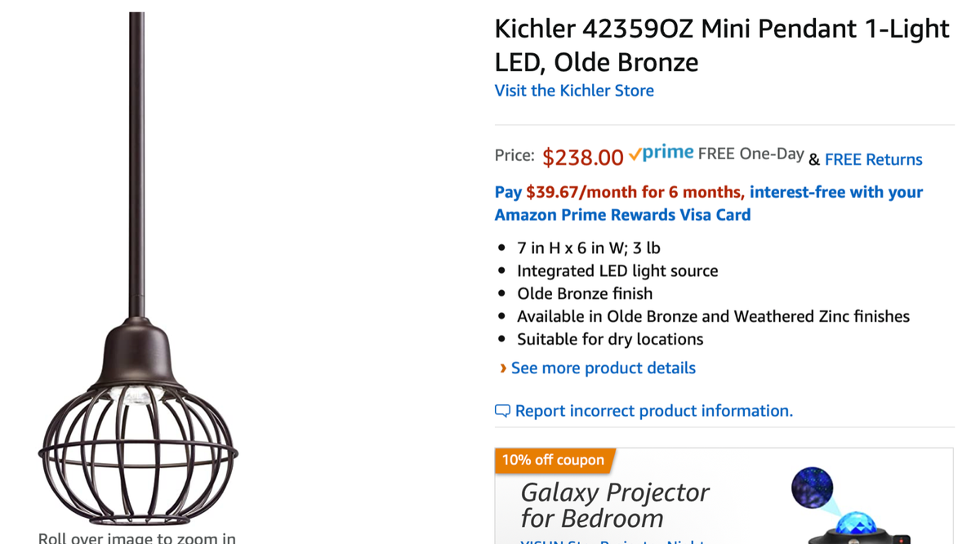Click the Galaxy Projector for Bedroom ad
The height and width of the screenshot is (544, 980).
(614, 504)
